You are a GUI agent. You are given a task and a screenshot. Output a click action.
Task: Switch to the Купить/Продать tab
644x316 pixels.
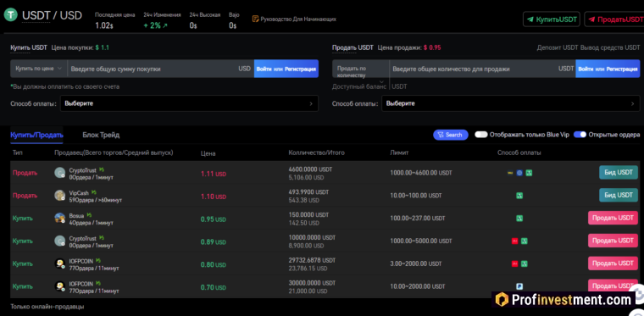36,135
